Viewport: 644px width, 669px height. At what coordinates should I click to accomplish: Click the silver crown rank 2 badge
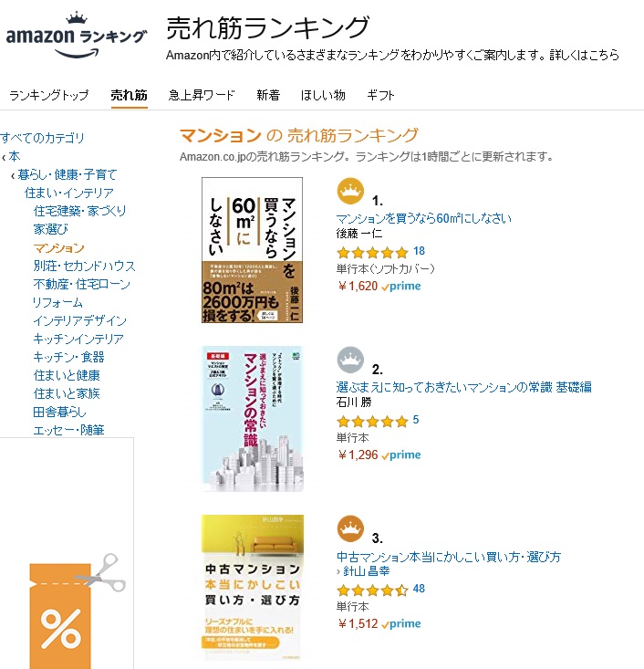click(350, 360)
